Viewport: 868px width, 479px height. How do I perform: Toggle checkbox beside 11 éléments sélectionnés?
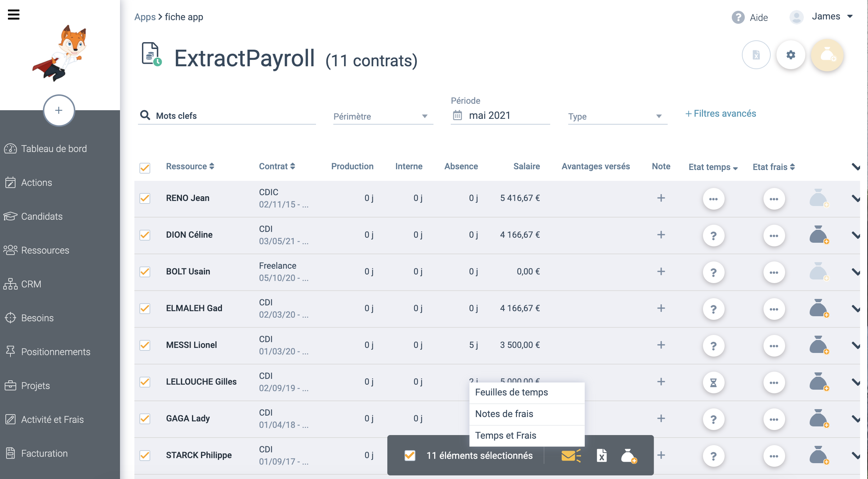[410, 456]
